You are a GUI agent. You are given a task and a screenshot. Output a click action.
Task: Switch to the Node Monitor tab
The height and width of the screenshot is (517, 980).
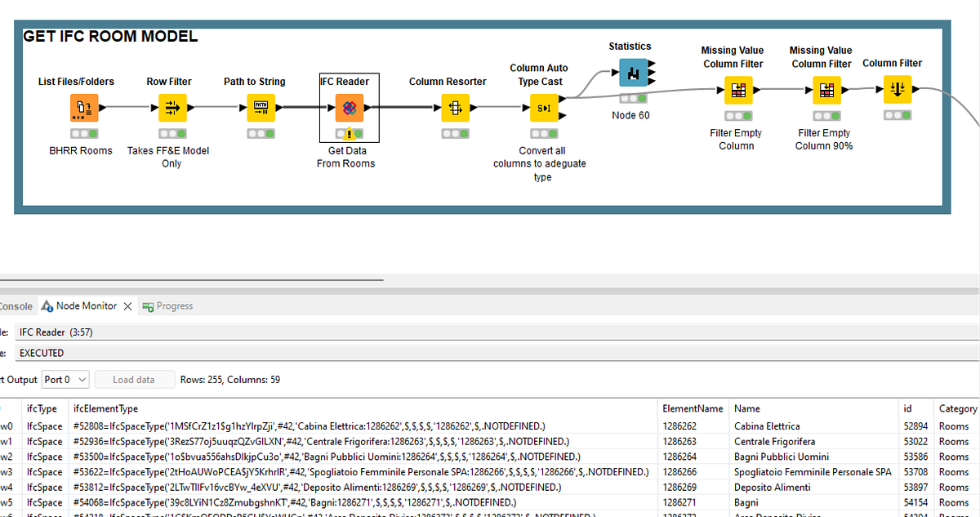click(x=86, y=305)
